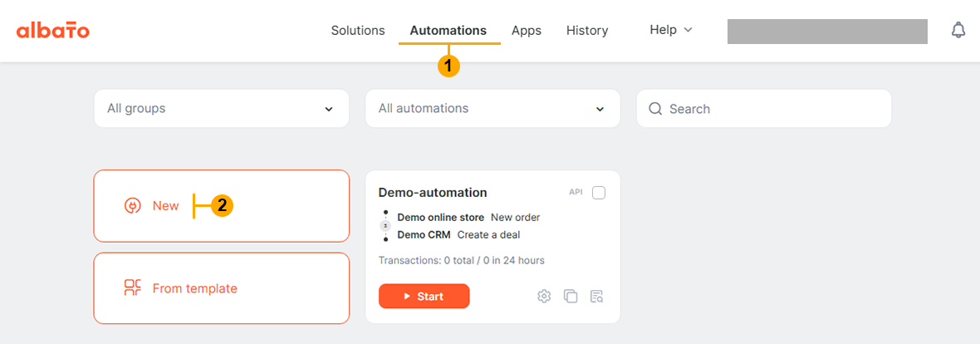
Task: Focus the Search input field
Action: [764, 108]
